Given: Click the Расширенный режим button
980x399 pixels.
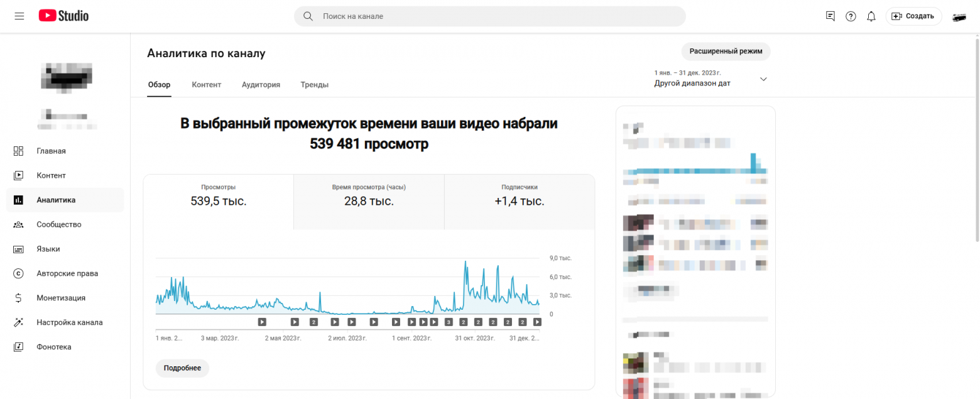Looking at the screenshot, I should [x=726, y=52].
